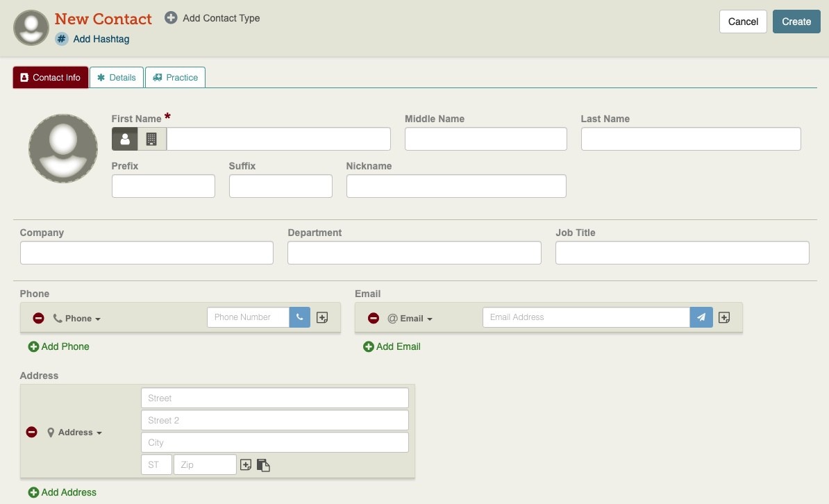
Task: Click the call icon next to Phone Number
Action: point(299,317)
